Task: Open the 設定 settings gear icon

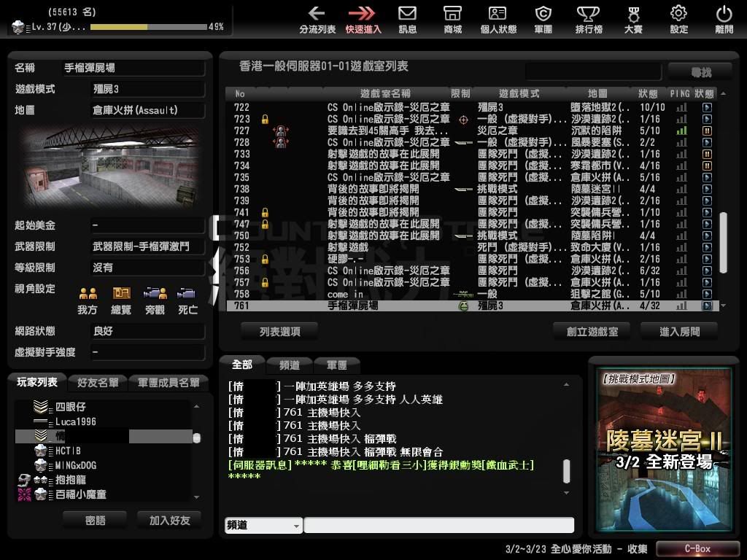Action: pos(678,14)
